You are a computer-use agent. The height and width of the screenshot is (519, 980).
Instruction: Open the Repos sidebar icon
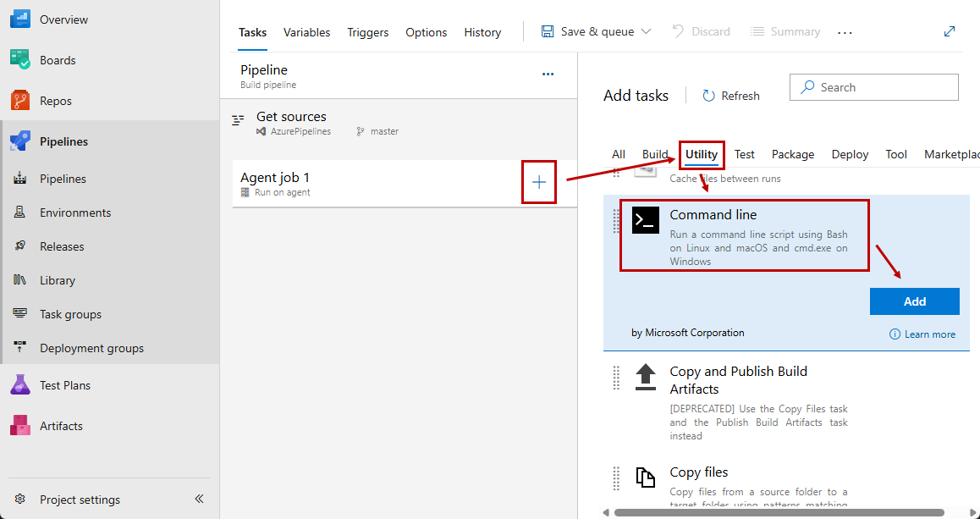pos(20,101)
